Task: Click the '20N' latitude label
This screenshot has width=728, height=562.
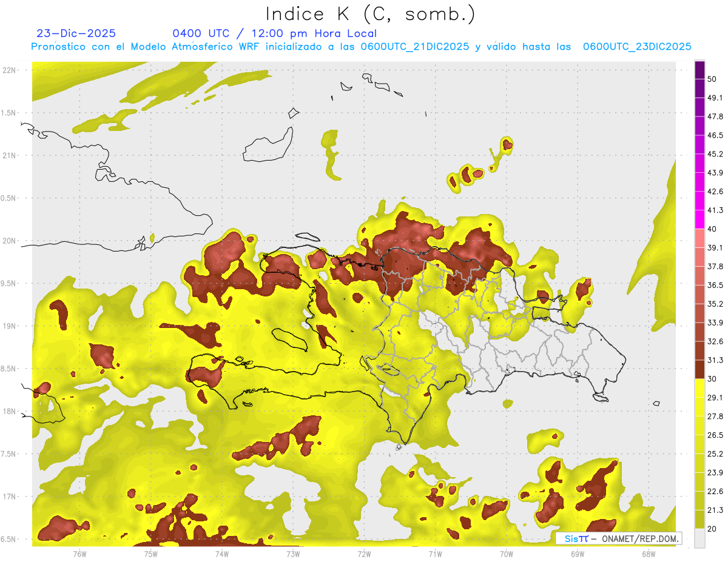Action: tap(9, 241)
